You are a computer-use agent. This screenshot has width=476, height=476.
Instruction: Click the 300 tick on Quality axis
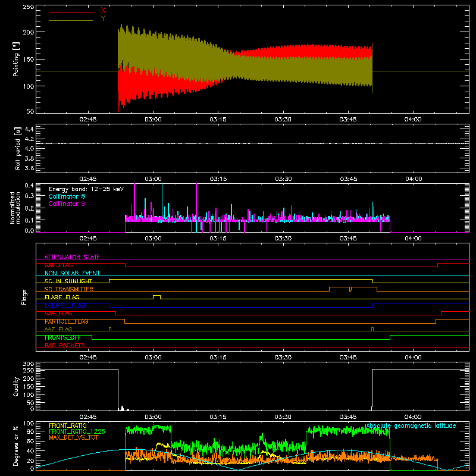click(29, 364)
